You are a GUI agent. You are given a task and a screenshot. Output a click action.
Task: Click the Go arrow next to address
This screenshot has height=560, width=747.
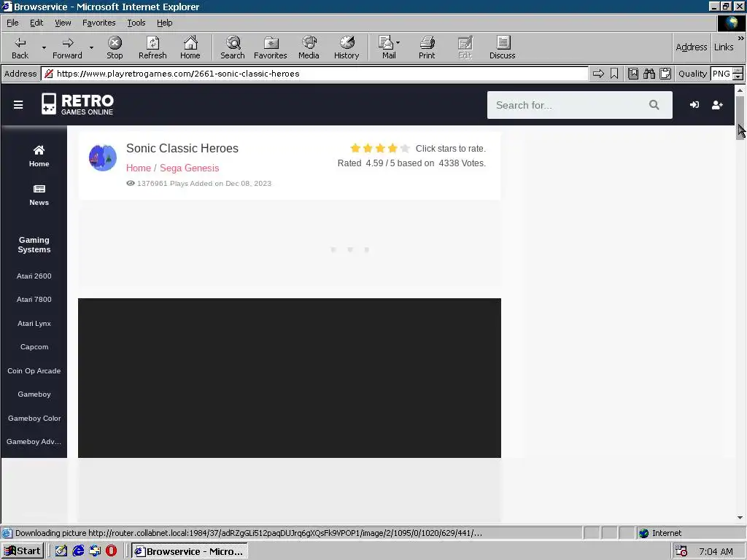pos(598,74)
